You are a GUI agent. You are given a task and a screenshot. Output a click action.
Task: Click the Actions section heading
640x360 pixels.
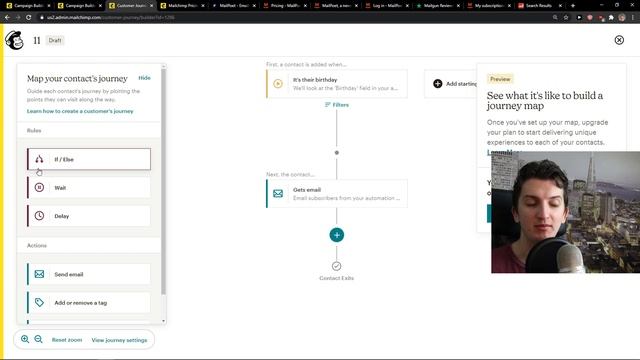pyautogui.click(x=37, y=245)
